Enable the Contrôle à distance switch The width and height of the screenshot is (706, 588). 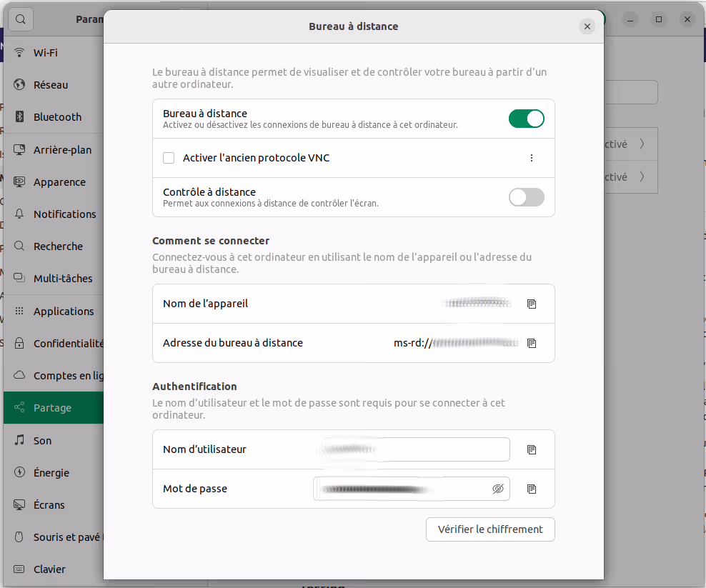(526, 197)
